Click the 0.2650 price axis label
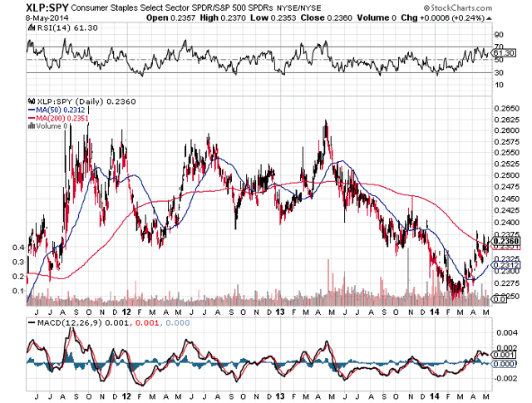The height and width of the screenshot is (403, 532). 507,109
